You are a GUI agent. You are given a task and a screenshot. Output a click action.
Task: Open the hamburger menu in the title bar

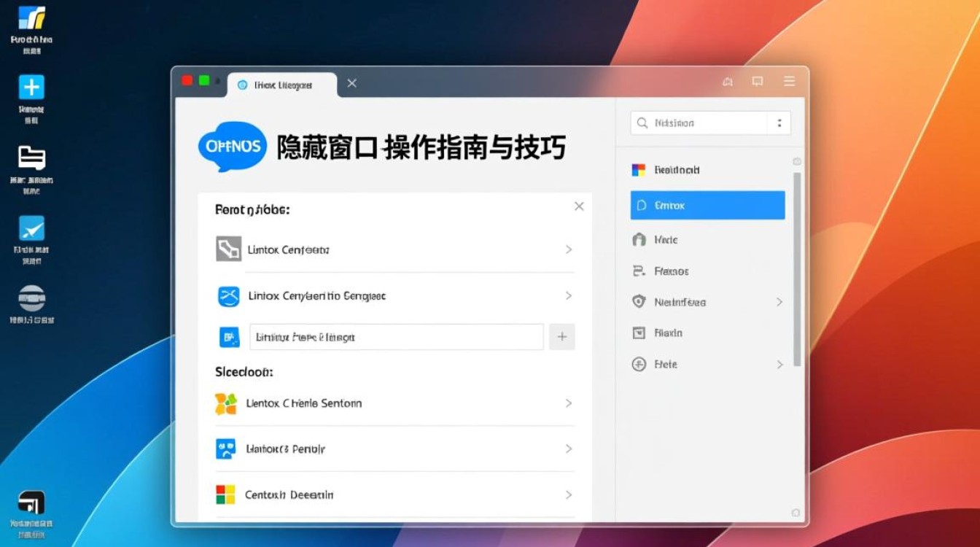(x=789, y=82)
